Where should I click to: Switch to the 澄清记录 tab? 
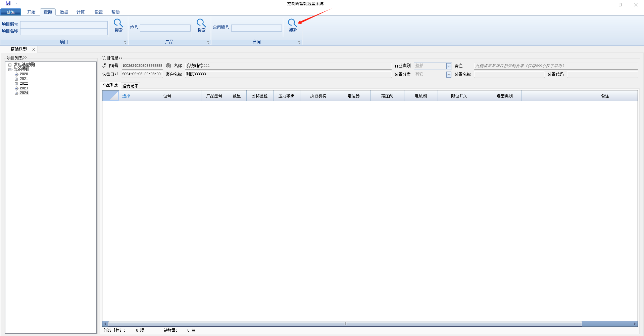[130, 86]
